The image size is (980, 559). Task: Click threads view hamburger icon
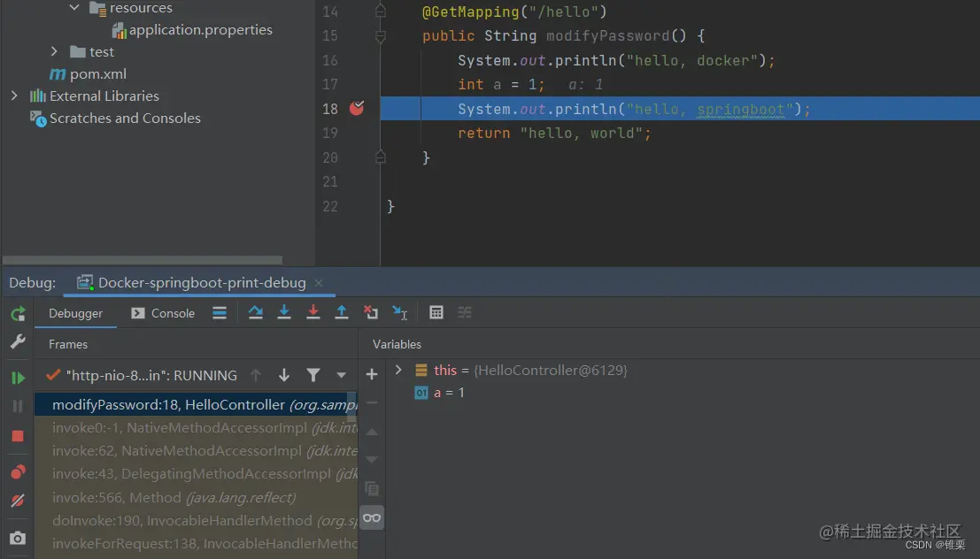220,313
